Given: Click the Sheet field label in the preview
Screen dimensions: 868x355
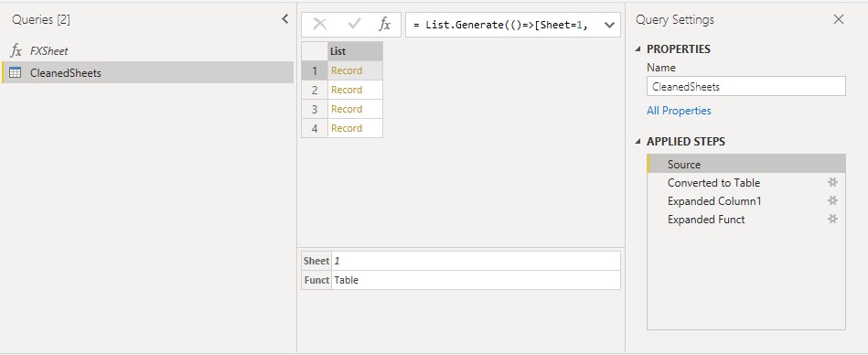Looking at the screenshot, I should click(x=316, y=261).
